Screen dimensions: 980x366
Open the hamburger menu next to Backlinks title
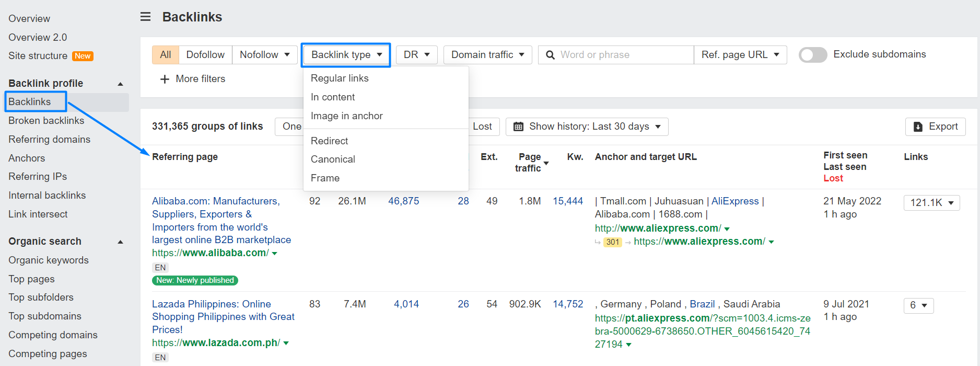pos(146,17)
